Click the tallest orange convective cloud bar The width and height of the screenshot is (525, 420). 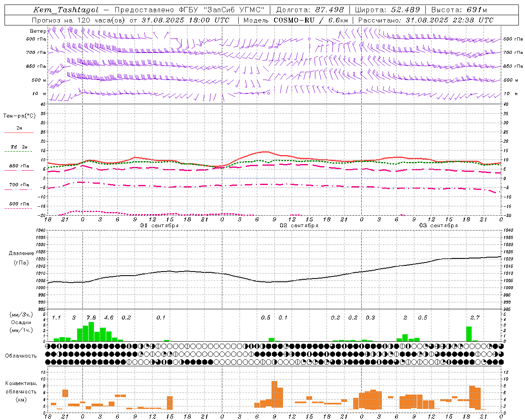[x=274, y=394]
